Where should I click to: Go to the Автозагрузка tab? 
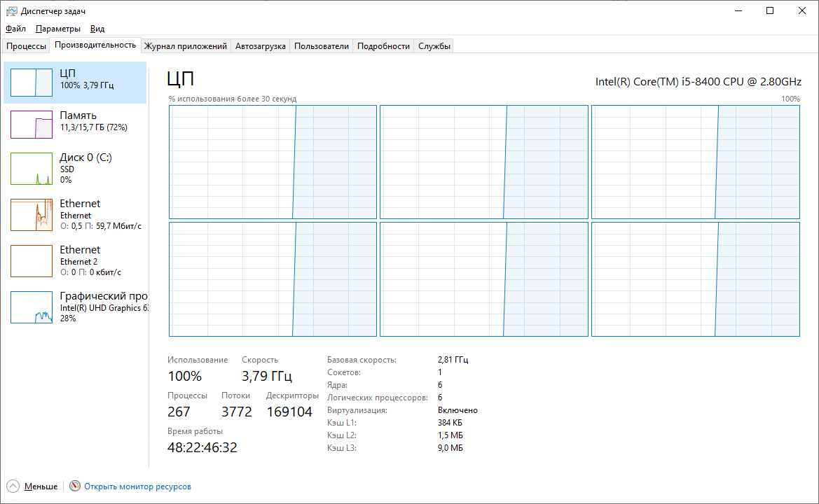tap(260, 46)
